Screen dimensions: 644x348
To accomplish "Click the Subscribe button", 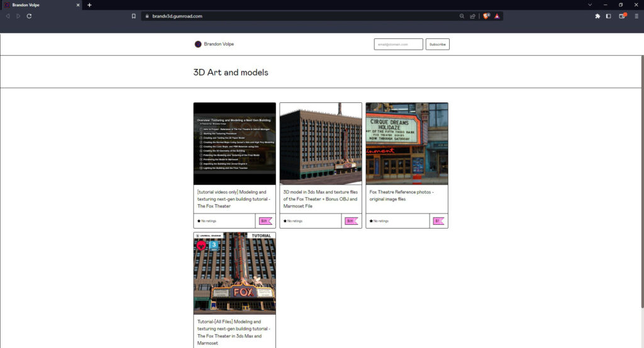I will (437, 44).
